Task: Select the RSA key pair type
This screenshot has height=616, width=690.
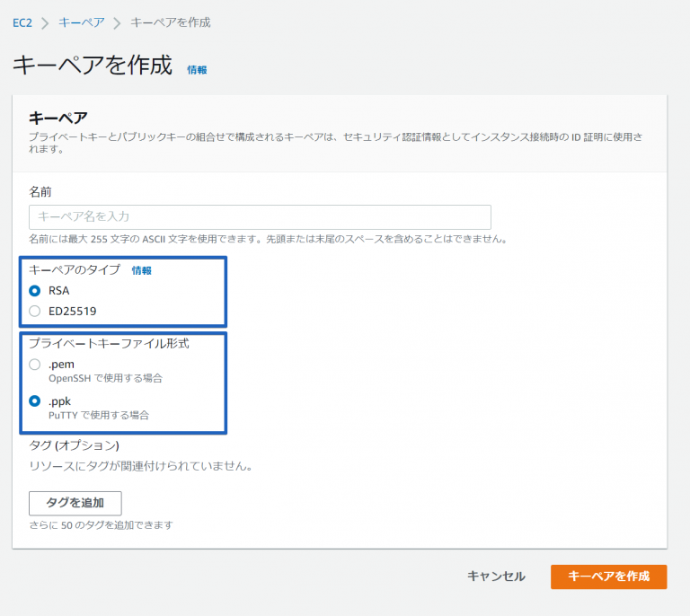Action: tap(35, 290)
